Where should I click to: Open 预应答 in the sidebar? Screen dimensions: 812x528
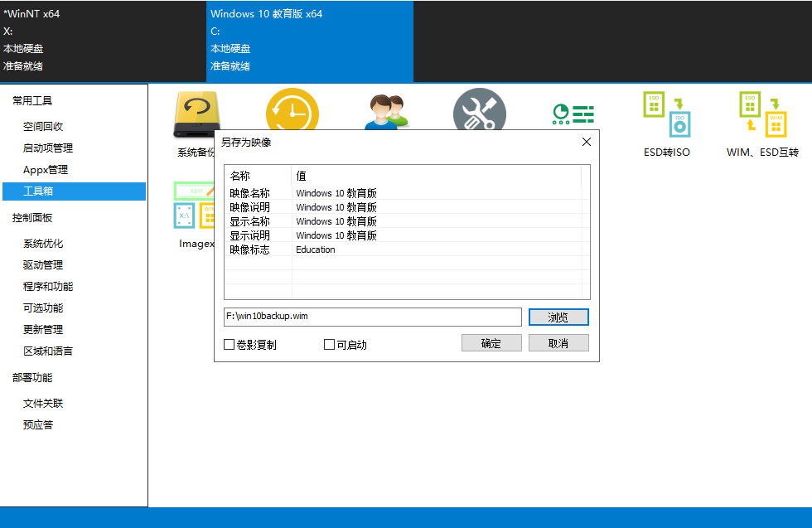(38, 425)
